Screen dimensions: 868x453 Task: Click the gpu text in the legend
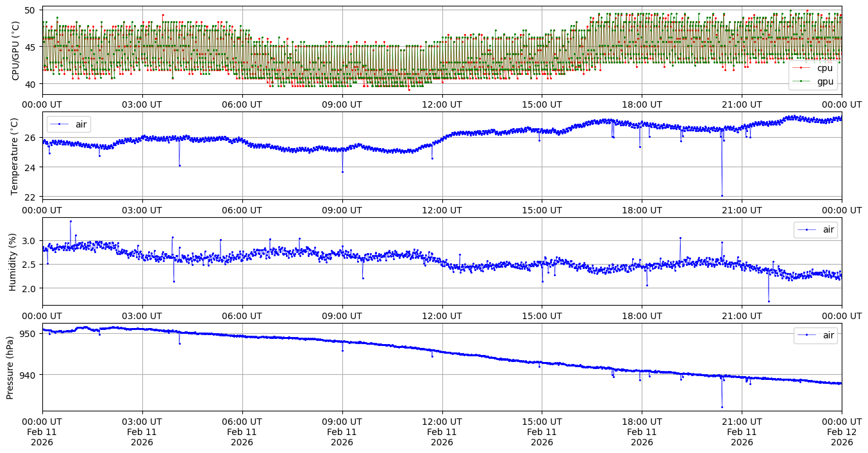click(824, 81)
